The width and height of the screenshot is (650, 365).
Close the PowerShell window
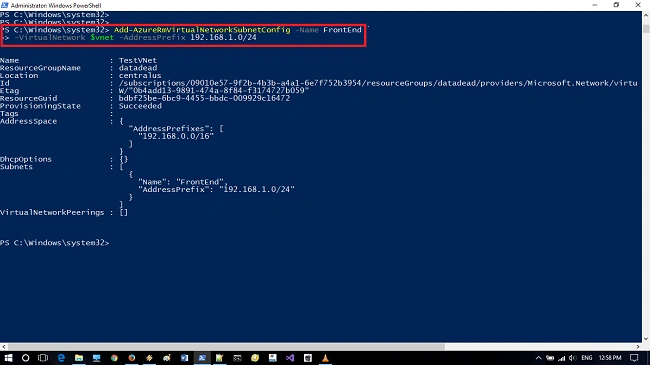[x=638, y=5]
